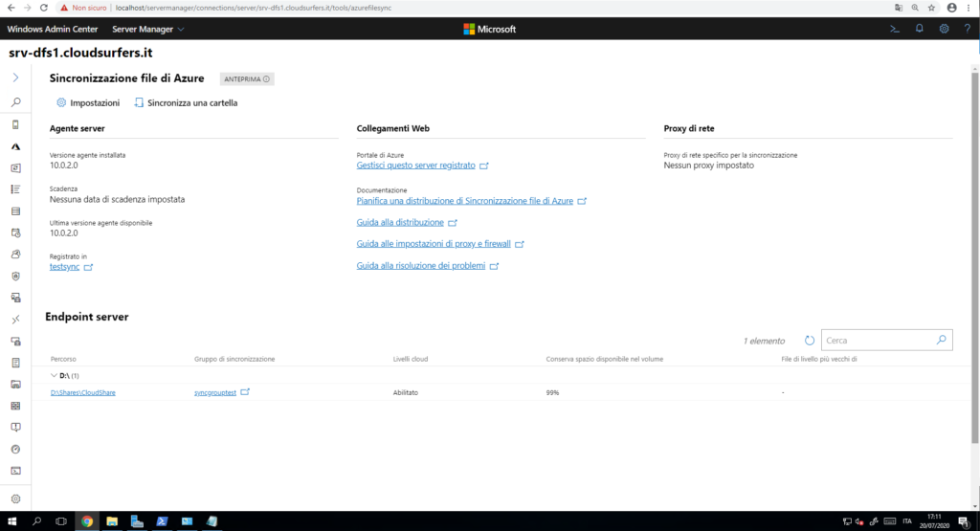Click the speech bubble alert icon in sidebar
The image size is (980, 531).
15,428
